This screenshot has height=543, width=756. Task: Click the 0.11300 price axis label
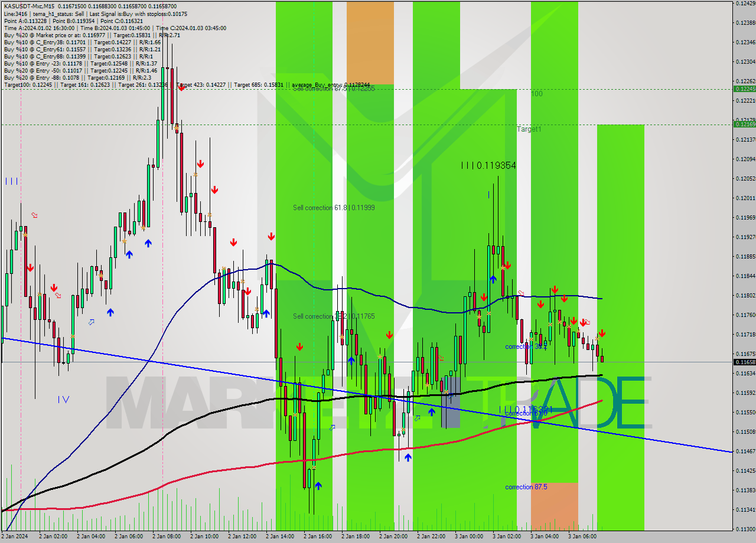745,529
